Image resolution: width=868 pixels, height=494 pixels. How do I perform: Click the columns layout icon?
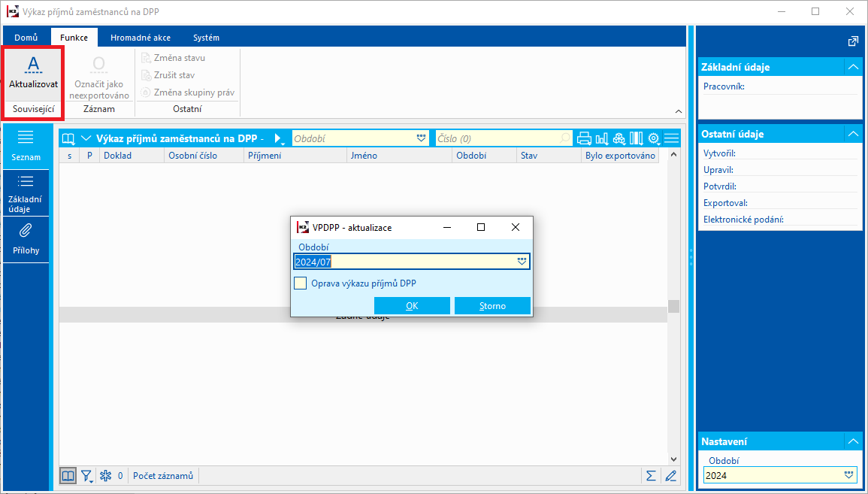point(636,138)
